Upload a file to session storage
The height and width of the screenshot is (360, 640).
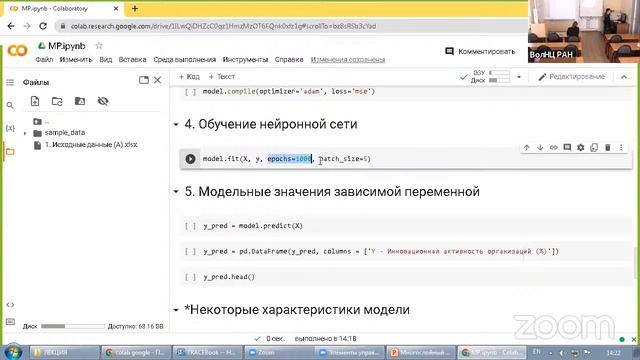35,101
